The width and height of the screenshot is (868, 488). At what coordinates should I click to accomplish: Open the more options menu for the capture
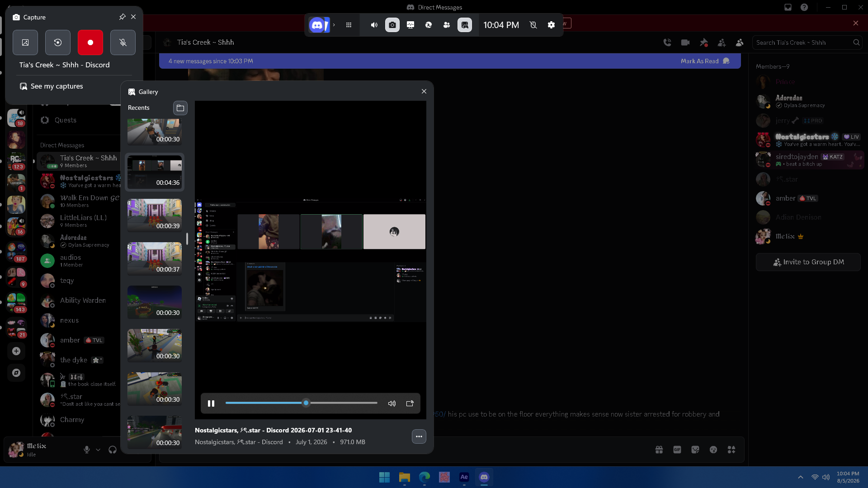coord(419,436)
